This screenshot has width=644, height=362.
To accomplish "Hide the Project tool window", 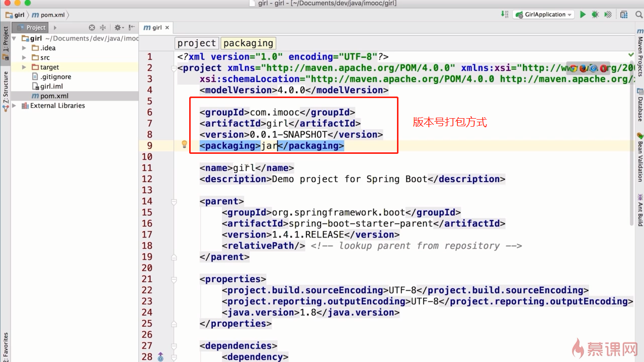I will [x=132, y=28].
